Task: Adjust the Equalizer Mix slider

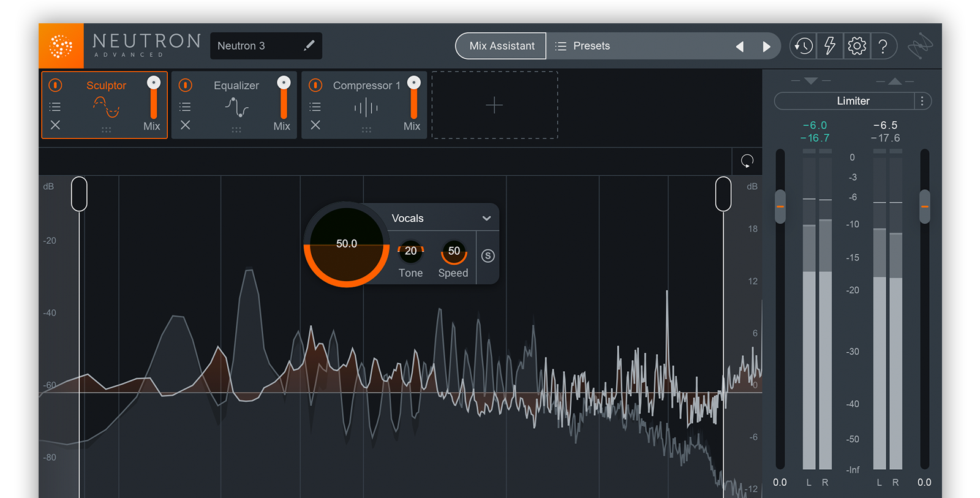Action: tap(284, 98)
